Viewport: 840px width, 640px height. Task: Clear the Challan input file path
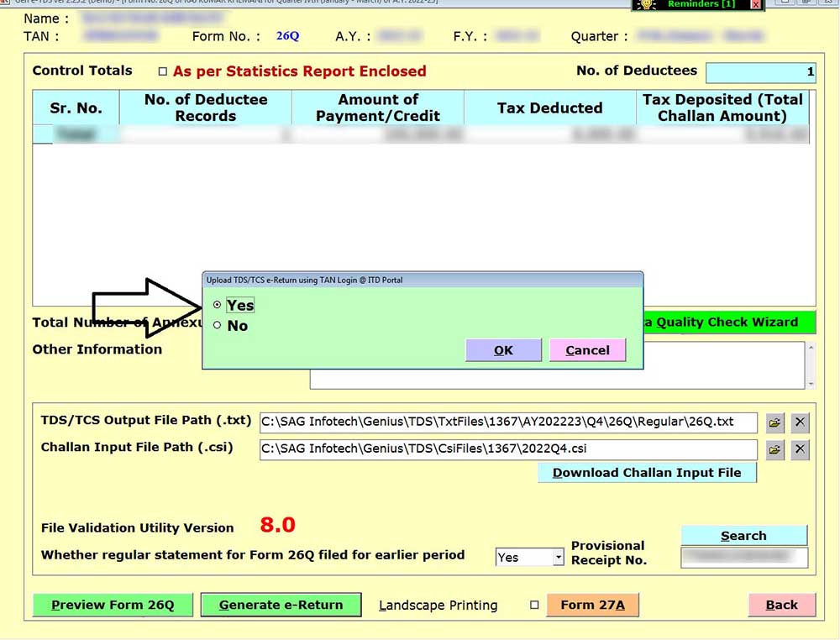(x=801, y=450)
